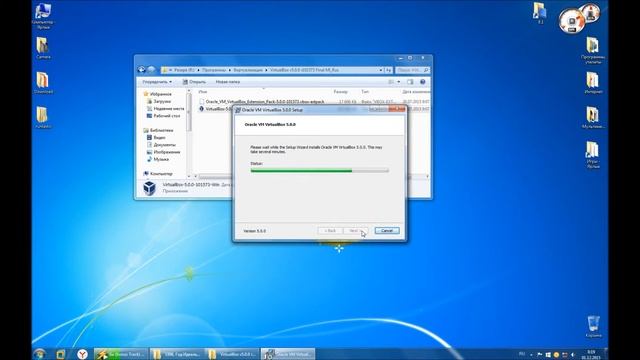Open the address bar history dropdown
Screen dimensions: 640x360
(x=380, y=70)
